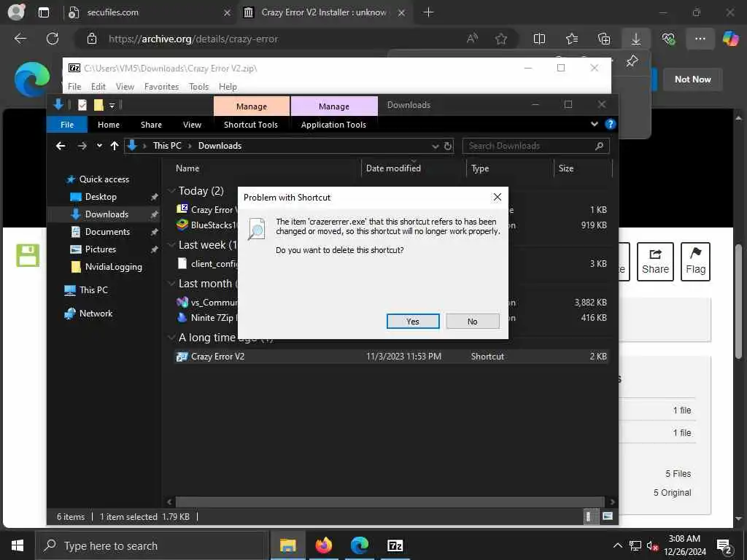Click Not Now button in Edge

(x=693, y=79)
